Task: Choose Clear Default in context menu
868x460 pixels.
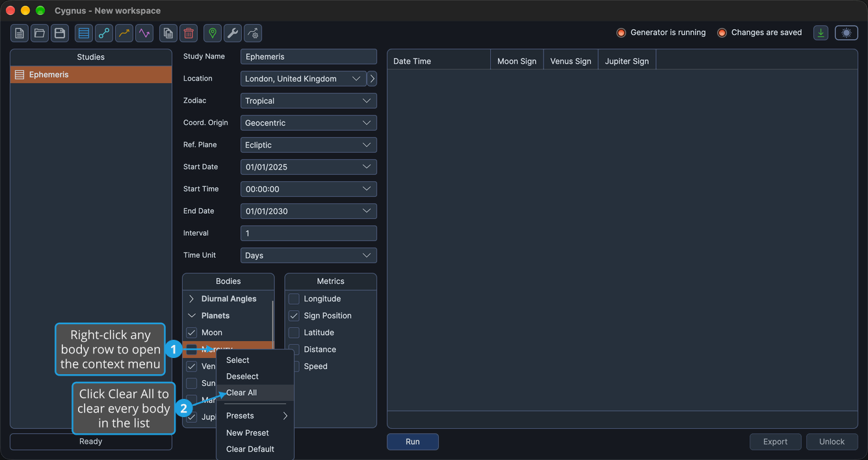Action: tap(255, 449)
